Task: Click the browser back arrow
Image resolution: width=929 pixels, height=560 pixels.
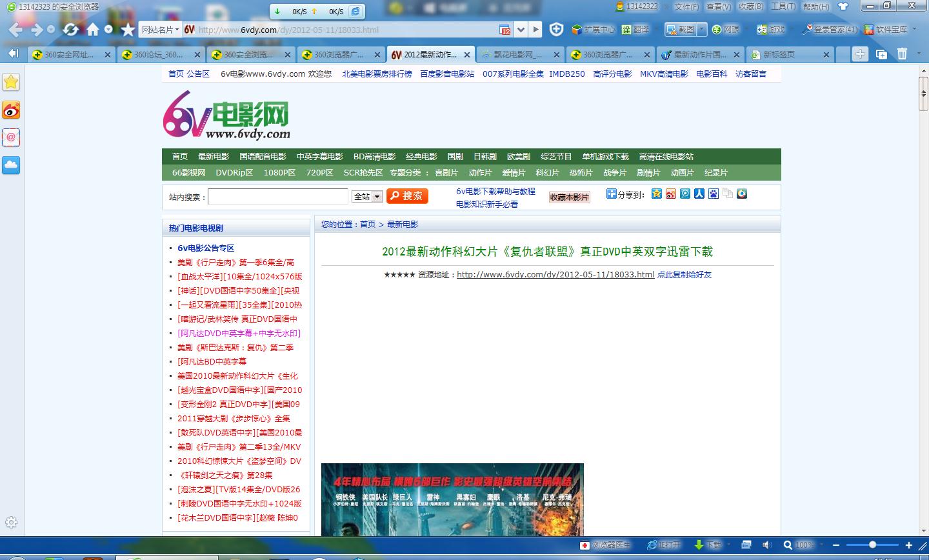Action: (x=15, y=30)
